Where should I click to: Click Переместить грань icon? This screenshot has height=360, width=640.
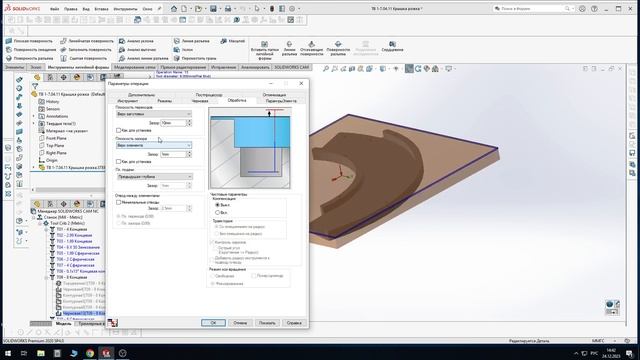[x=177, y=58]
